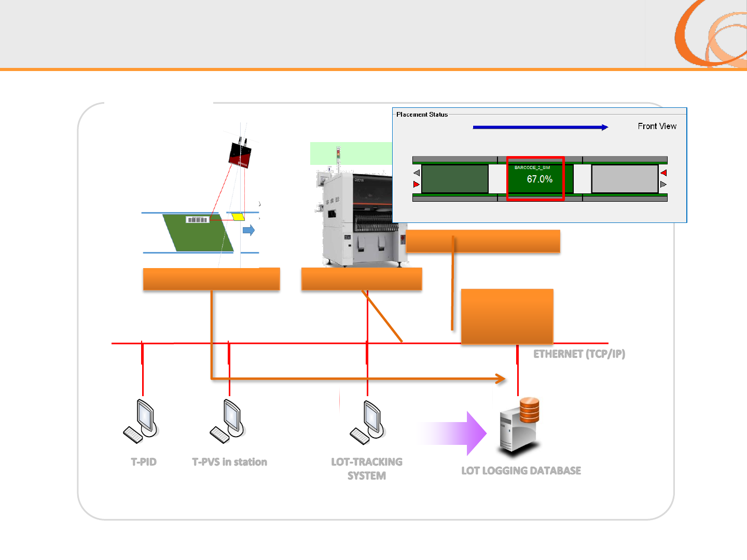The width and height of the screenshot is (747, 560).
Task: Select the red barcode scanner camera
Action: coord(240,154)
